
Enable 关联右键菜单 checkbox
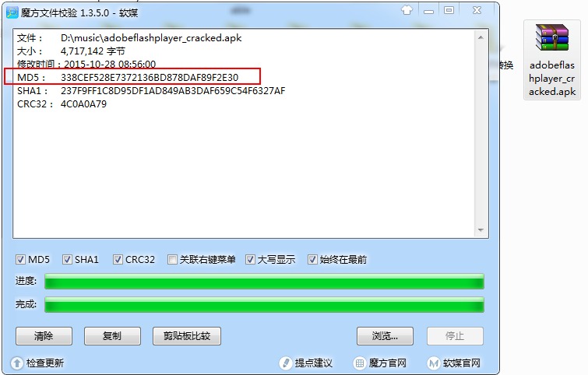pyautogui.click(x=172, y=259)
